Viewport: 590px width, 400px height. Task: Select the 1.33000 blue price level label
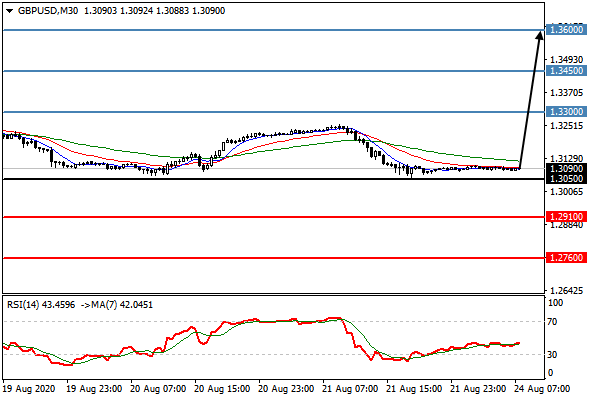[x=566, y=112]
